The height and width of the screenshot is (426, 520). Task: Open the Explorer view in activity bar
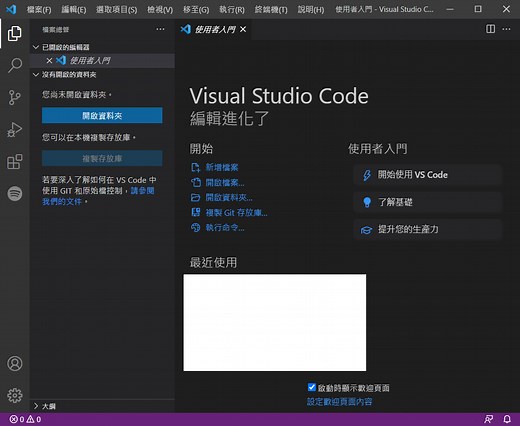point(15,33)
